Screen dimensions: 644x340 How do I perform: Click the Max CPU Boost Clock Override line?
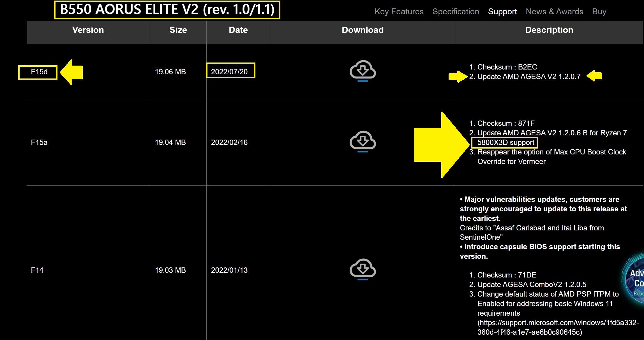pos(551,157)
